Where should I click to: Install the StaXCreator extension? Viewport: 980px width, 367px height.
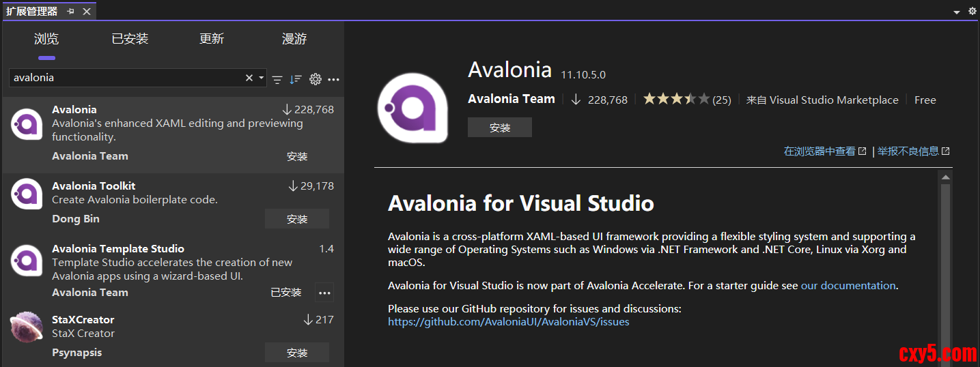297,353
